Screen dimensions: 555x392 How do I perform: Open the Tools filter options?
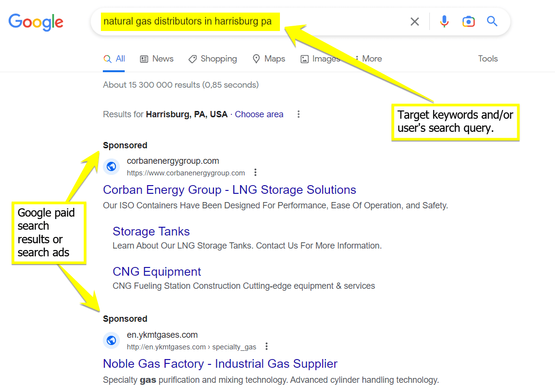(488, 59)
